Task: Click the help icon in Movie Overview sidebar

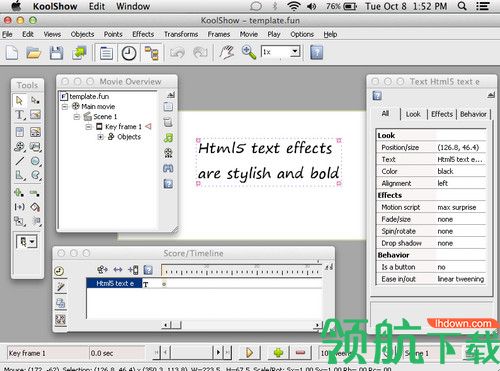Action: (168, 184)
